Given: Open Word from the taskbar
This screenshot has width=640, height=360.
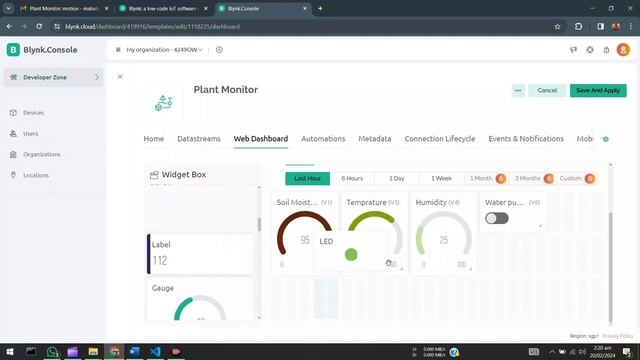Looking at the screenshot, I should 135,351.
